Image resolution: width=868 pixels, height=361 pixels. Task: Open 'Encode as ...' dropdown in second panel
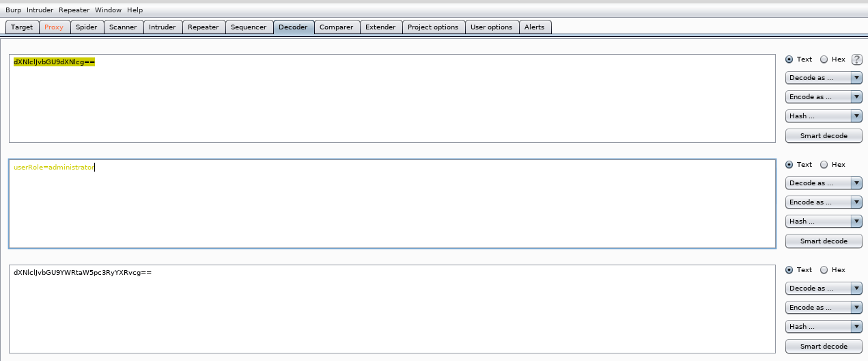point(824,202)
